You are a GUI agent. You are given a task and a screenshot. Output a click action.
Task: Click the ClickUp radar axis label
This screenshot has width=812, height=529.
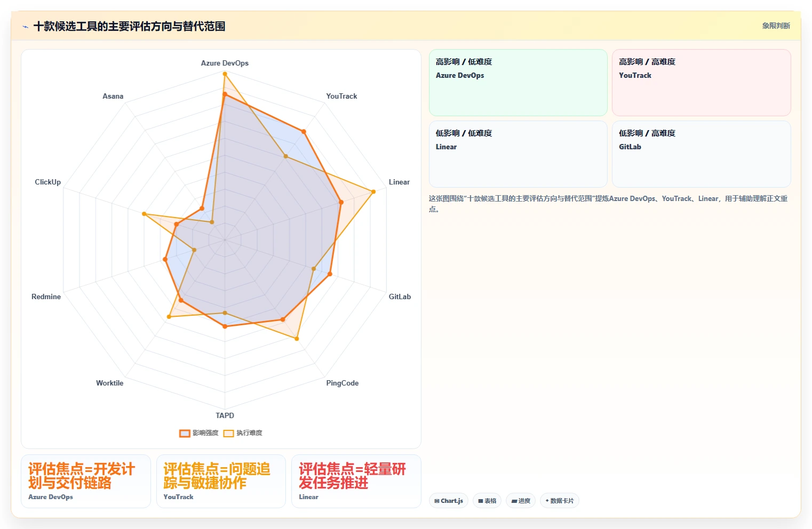point(47,182)
